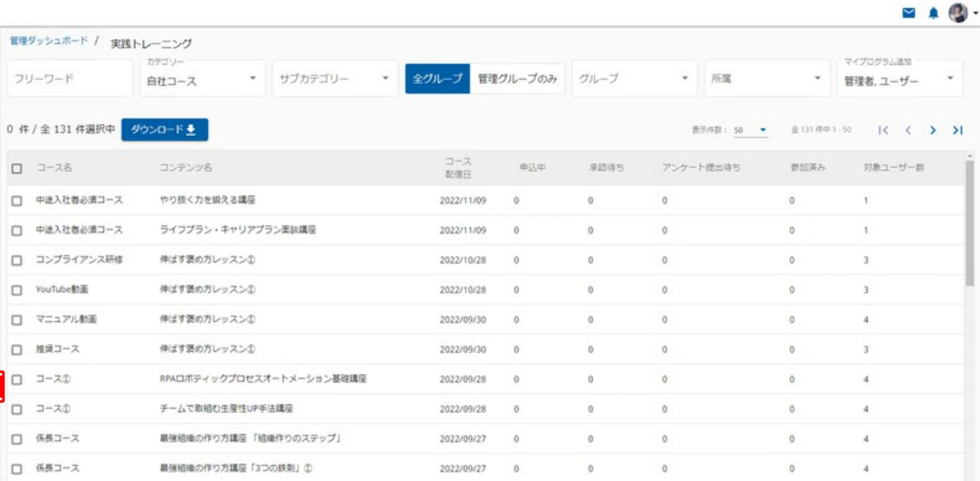Expand the arrow beside the user avatar

[x=975, y=13]
